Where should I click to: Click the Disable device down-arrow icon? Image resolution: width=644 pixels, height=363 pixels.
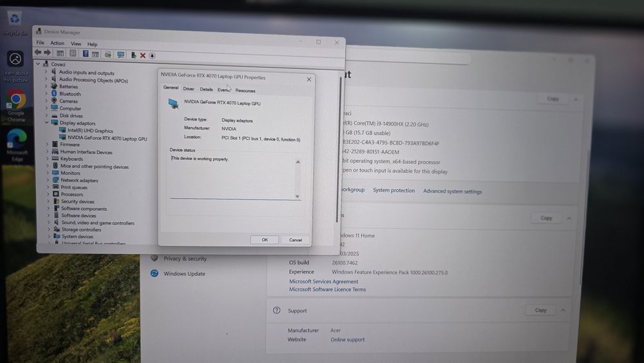152,55
